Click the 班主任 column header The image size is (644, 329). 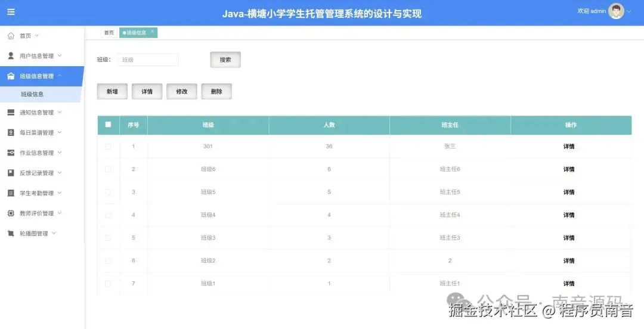coord(450,125)
